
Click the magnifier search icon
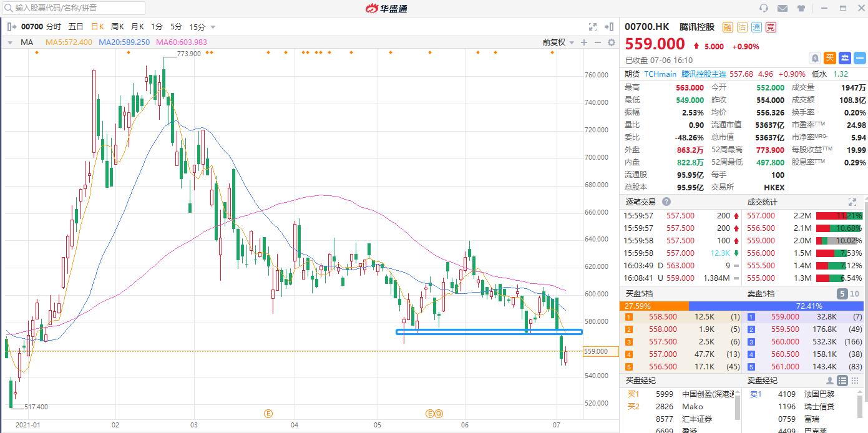8,8
